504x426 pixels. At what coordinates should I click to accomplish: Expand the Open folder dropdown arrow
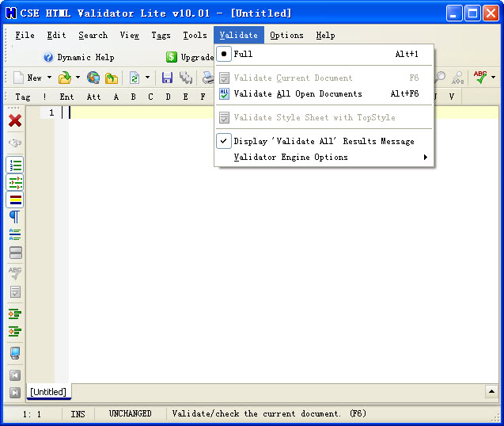click(x=78, y=78)
